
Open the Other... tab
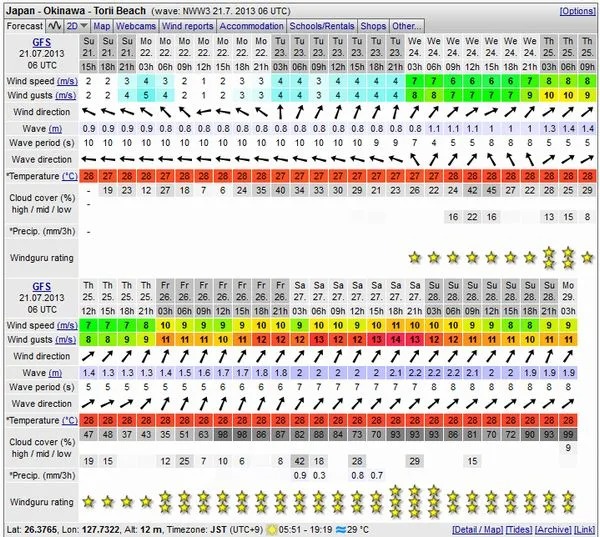406,26
